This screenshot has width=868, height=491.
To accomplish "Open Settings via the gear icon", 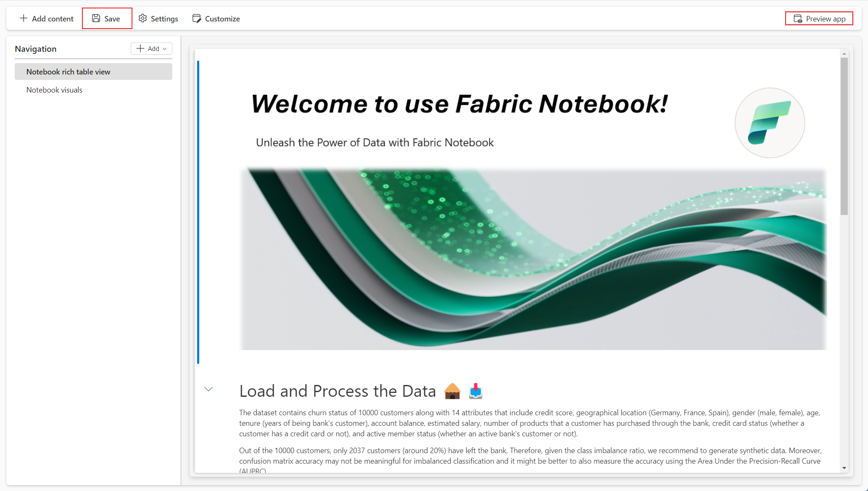I will pyautogui.click(x=143, y=19).
